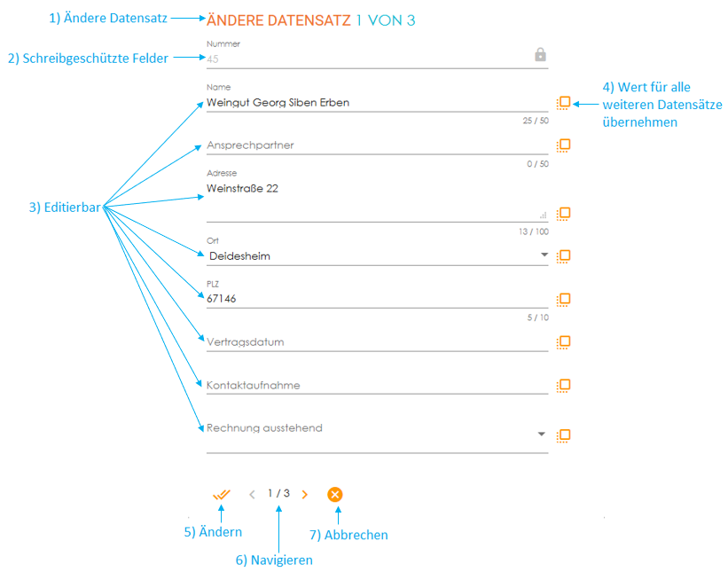Click the copy-to-all icon beside Kontaktaufnahme field
Image resolution: width=728 pixels, height=572 pixels.
pyautogui.click(x=563, y=386)
